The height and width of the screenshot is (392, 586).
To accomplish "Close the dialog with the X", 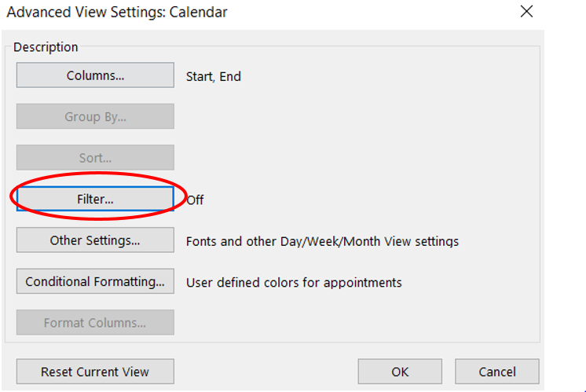I will pyautogui.click(x=526, y=12).
